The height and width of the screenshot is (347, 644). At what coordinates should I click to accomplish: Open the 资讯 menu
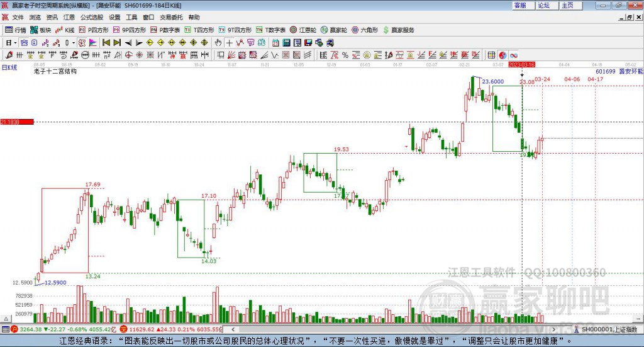point(52,17)
